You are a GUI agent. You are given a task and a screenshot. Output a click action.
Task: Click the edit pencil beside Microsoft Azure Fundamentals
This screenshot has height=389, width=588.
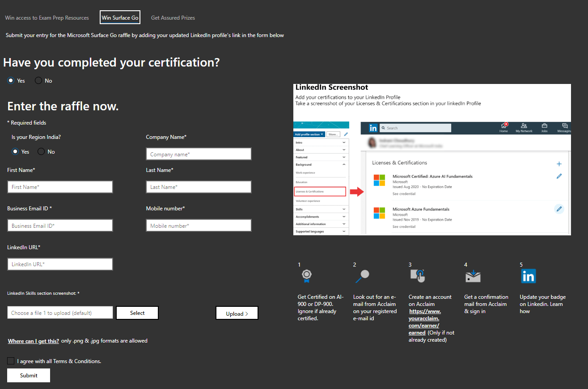click(x=559, y=209)
